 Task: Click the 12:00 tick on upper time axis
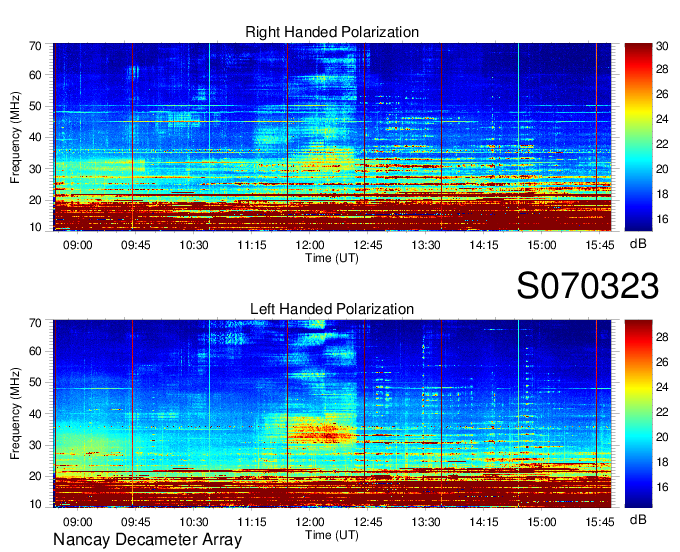click(x=310, y=245)
